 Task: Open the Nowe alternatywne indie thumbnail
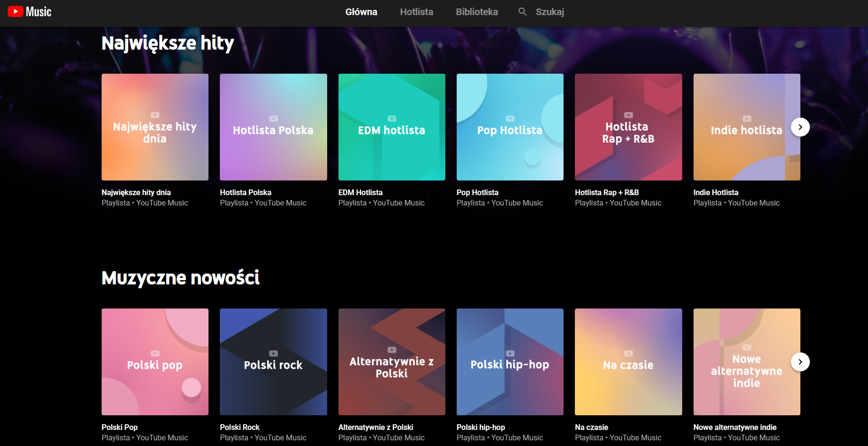click(x=746, y=362)
